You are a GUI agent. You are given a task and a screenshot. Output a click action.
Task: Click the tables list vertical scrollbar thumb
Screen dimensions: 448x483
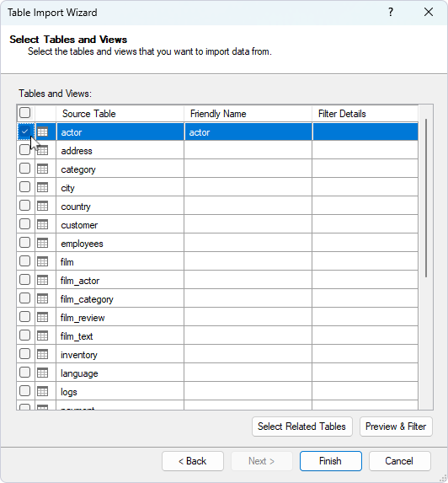(x=426, y=198)
